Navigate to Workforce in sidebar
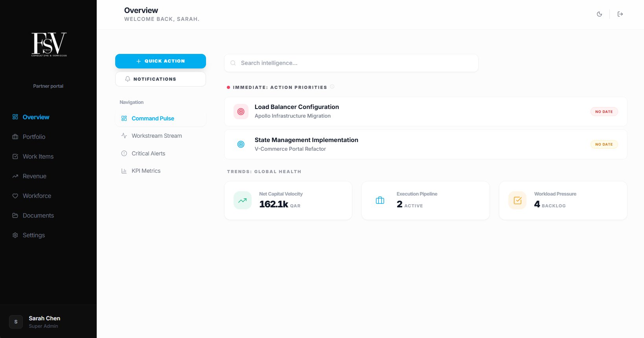644x338 pixels. [48, 196]
